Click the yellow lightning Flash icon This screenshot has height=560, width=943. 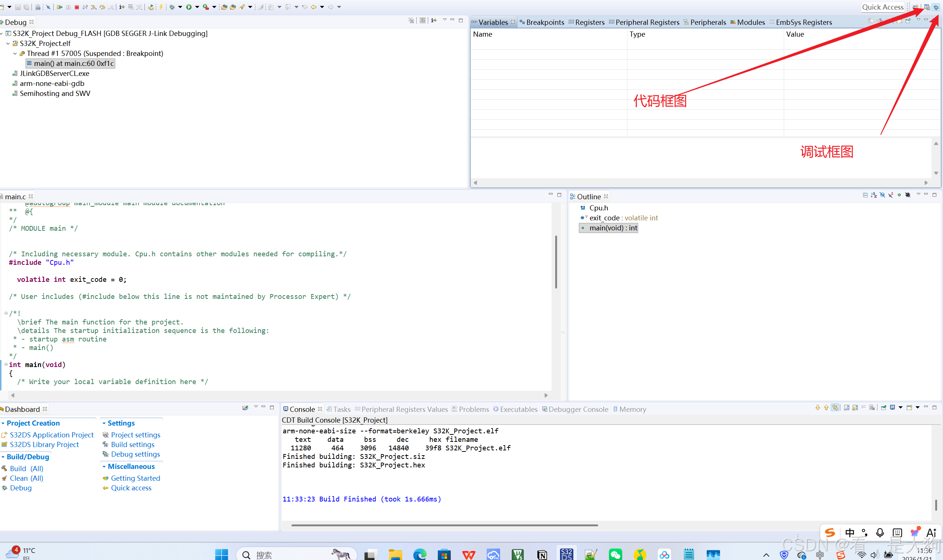pos(161,7)
